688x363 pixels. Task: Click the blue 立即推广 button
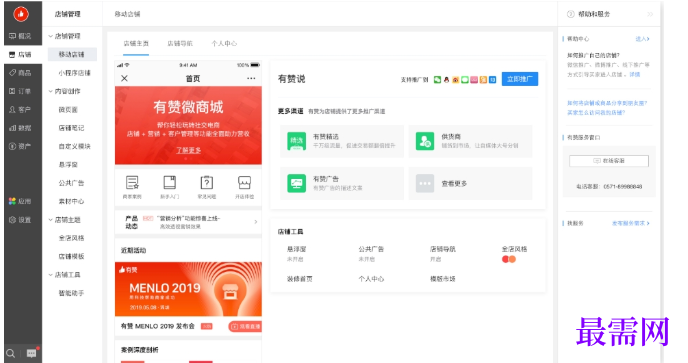click(520, 79)
